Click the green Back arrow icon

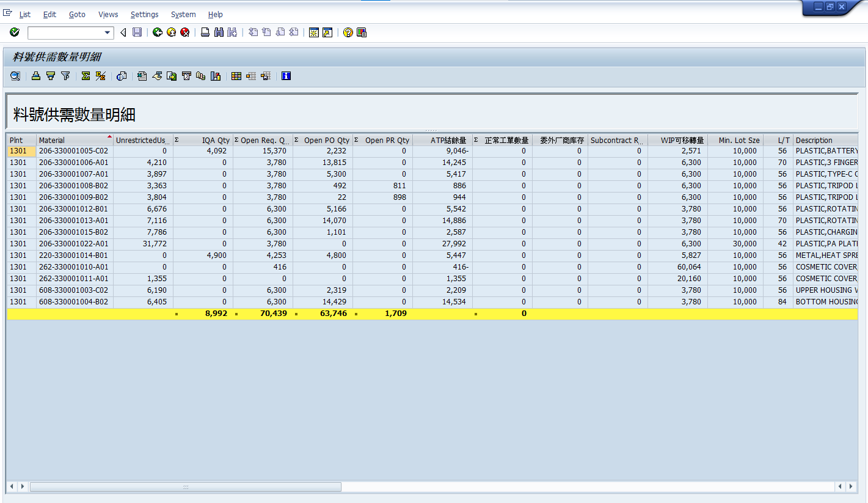(x=158, y=32)
